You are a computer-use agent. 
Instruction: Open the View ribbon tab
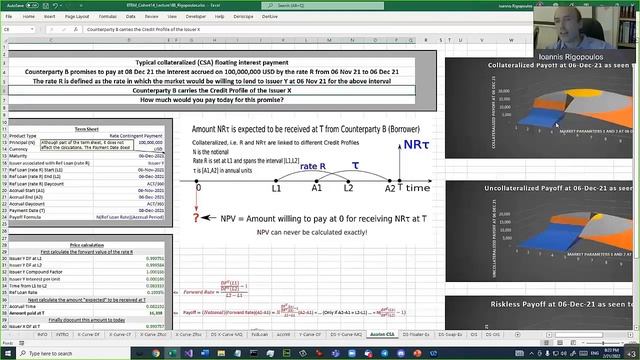[172, 17]
